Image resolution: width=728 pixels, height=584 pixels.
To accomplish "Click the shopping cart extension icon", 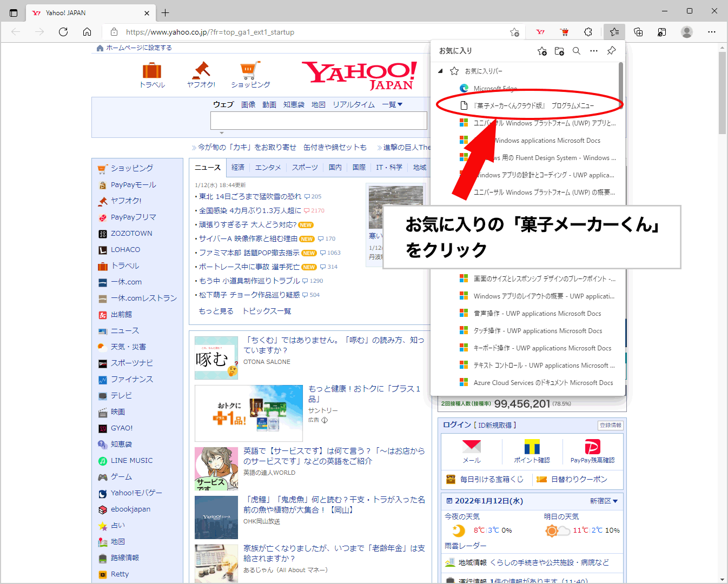I will [x=565, y=32].
